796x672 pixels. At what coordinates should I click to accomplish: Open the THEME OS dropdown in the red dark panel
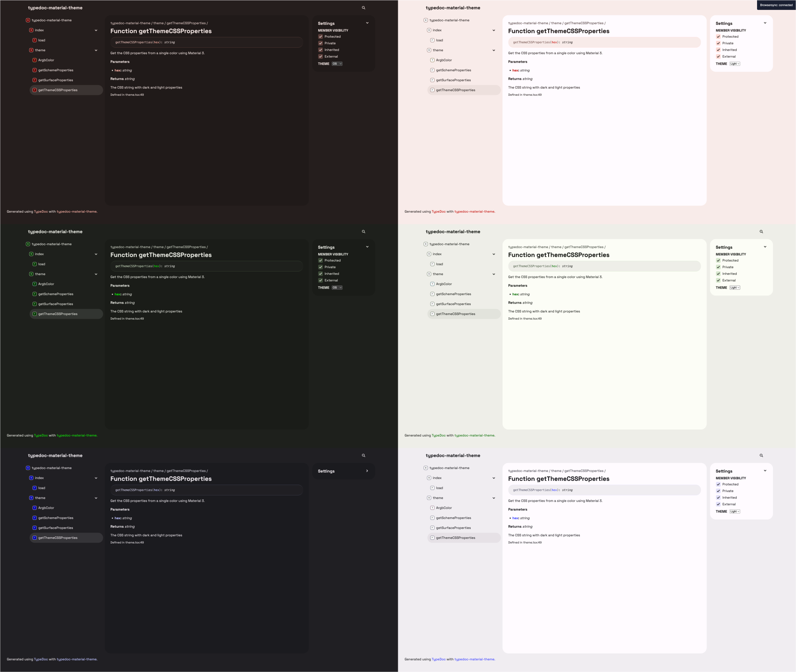337,64
